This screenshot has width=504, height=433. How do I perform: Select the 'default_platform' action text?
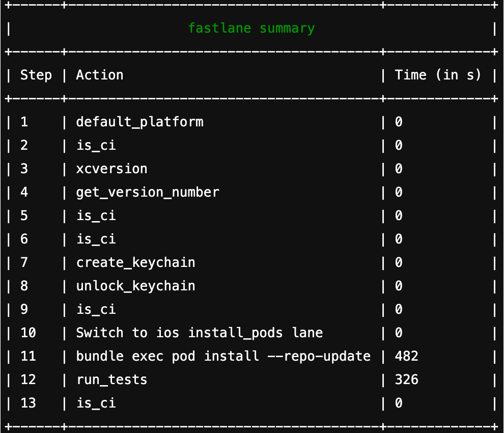[139, 122]
